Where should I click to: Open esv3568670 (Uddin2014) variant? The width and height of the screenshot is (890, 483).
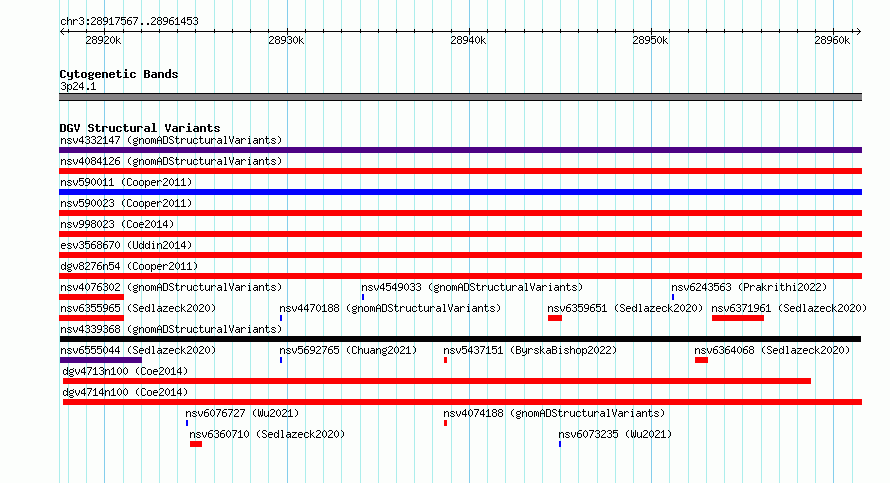(x=126, y=245)
